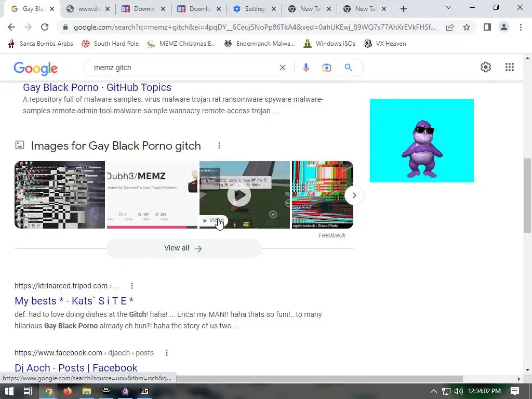Open the notification center
This screenshot has height=399, width=532.
coord(515,392)
